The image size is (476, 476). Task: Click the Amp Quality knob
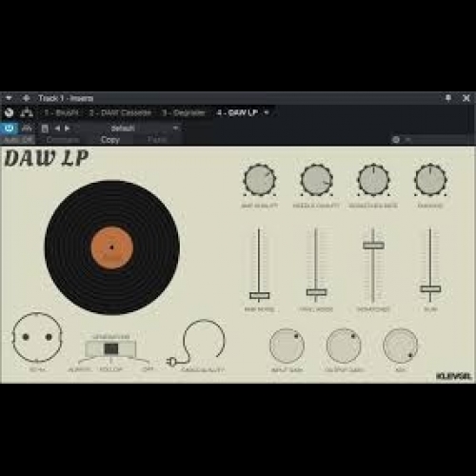260,180
